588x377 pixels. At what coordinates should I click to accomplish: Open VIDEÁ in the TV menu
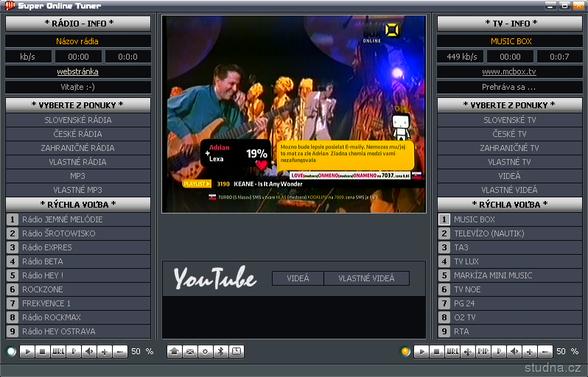pos(510,176)
